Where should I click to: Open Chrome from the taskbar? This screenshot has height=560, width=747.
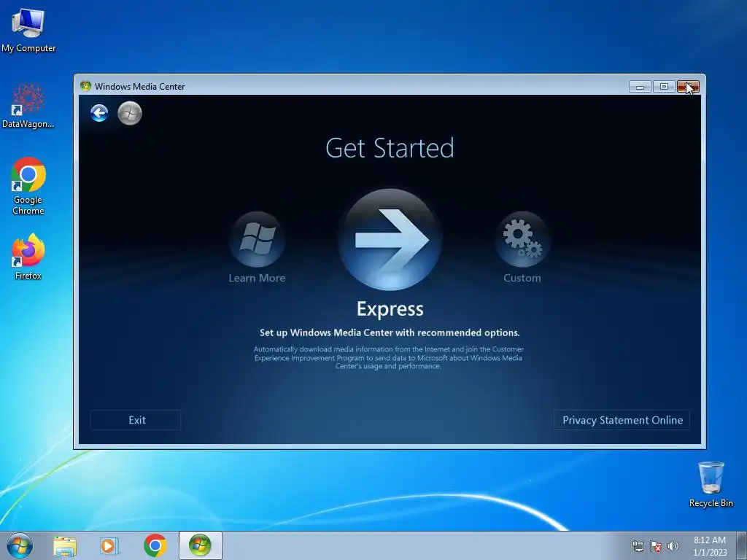[155, 545]
